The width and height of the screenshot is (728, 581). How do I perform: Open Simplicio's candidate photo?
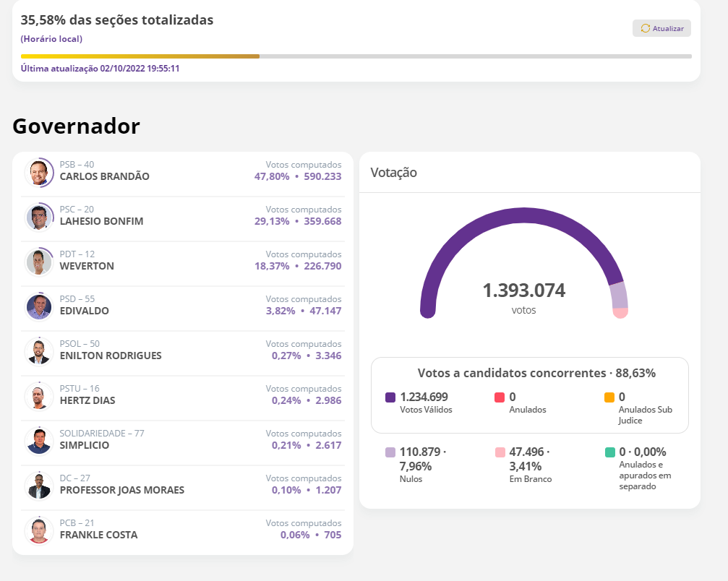click(x=39, y=442)
